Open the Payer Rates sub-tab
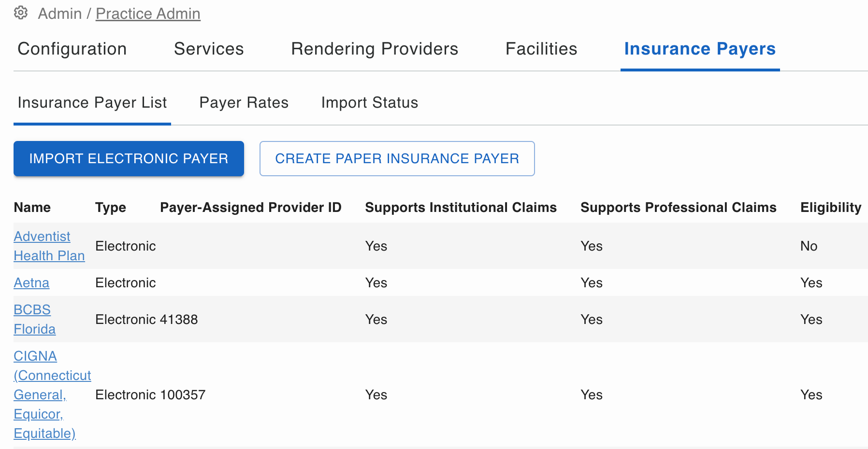This screenshot has height=449, width=868. tap(244, 102)
